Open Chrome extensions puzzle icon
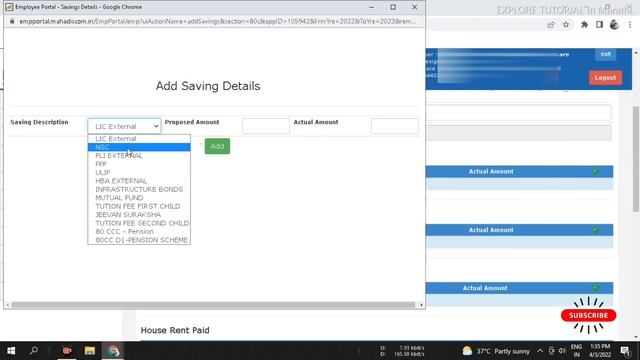640x360 pixels. point(584,25)
